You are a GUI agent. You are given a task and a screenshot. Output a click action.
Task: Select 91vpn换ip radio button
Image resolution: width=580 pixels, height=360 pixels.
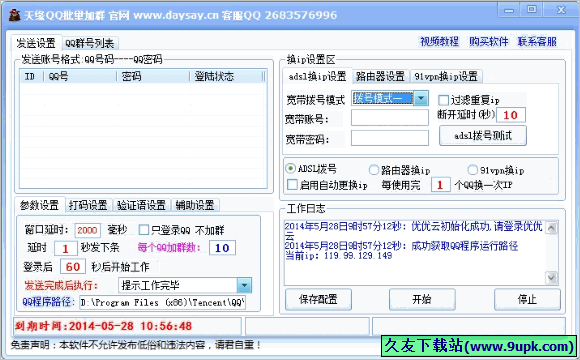472,170
